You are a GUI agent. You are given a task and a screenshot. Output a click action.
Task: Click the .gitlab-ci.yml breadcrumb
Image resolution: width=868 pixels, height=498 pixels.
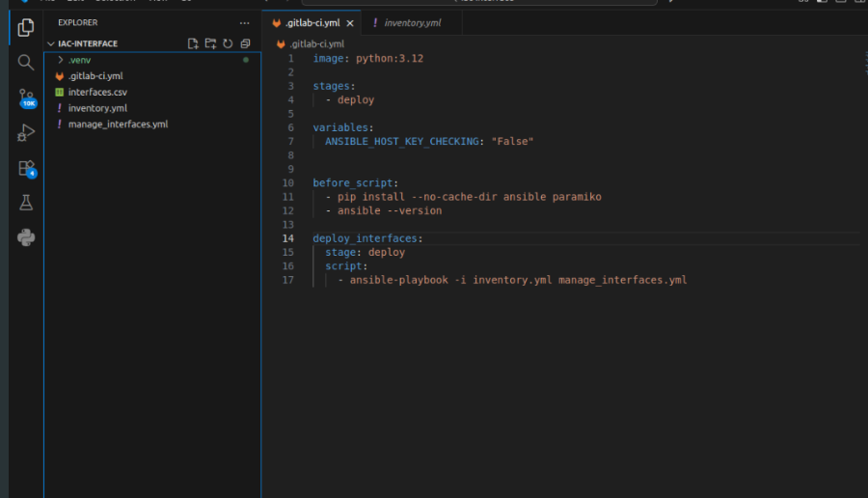[316, 44]
